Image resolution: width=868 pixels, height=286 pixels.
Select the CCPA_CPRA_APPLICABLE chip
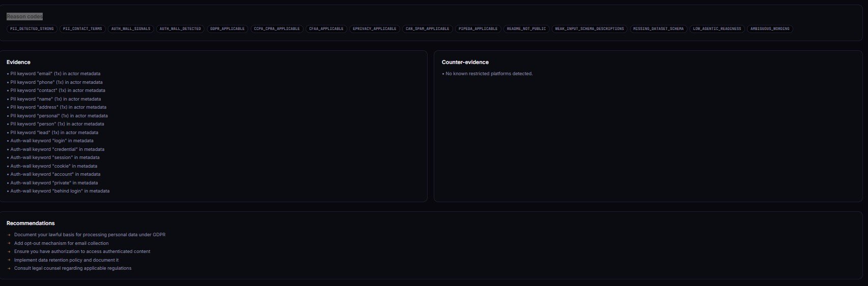tap(277, 29)
